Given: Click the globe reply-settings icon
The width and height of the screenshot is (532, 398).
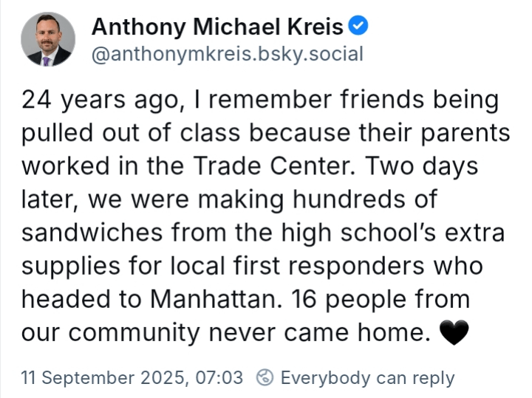Looking at the screenshot, I should (265, 377).
